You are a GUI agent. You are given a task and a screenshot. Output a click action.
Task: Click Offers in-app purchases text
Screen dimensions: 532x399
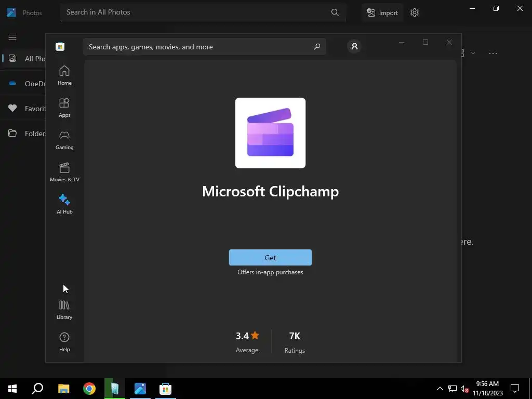point(270,272)
